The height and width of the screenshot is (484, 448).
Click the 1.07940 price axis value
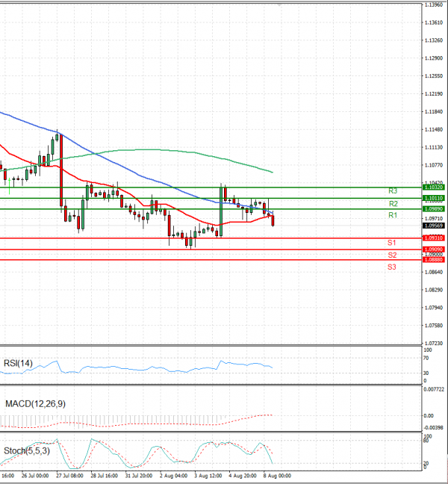pyautogui.click(x=434, y=308)
